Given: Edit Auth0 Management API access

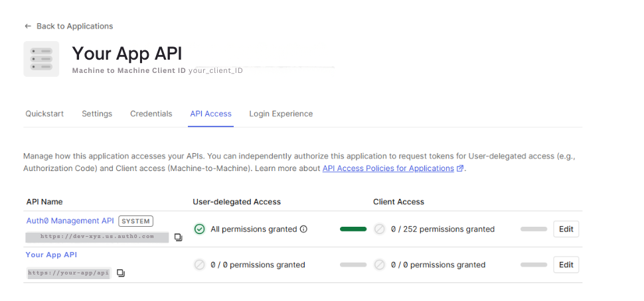Looking at the screenshot, I should point(566,229).
